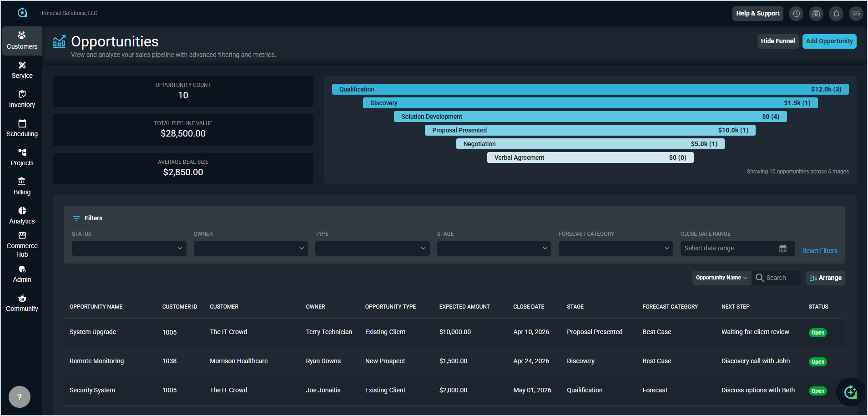The width and height of the screenshot is (868, 416).
Task: Click the Add Opportunity button
Action: point(829,41)
